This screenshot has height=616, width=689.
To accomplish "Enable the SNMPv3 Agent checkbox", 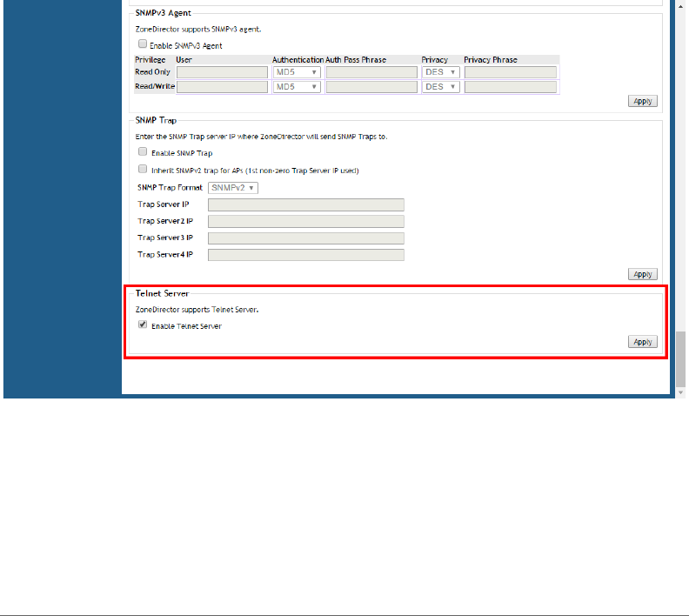I will point(143,44).
